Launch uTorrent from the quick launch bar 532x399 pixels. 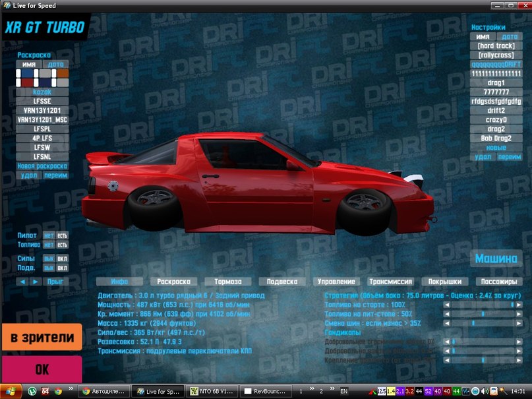pyautogui.click(x=32, y=391)
